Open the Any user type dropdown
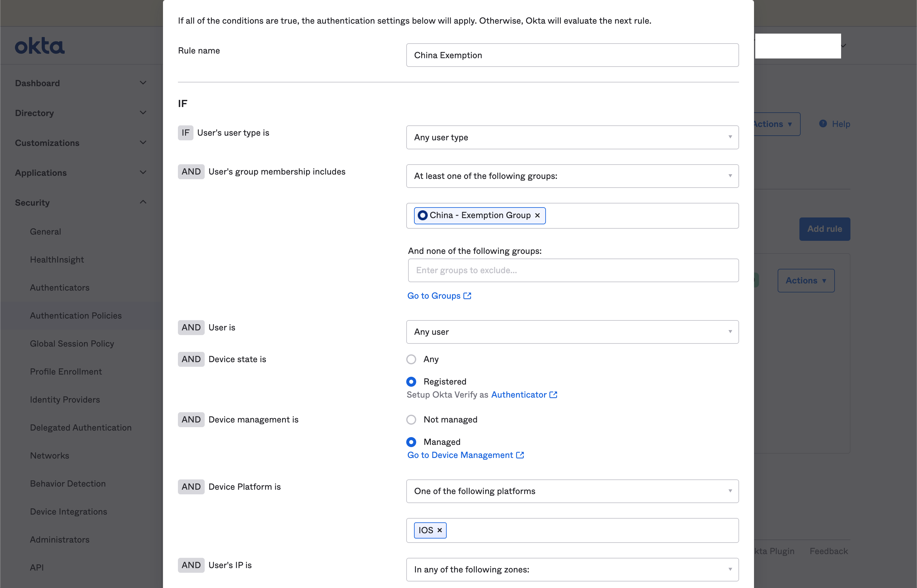 tap(572, 138)
